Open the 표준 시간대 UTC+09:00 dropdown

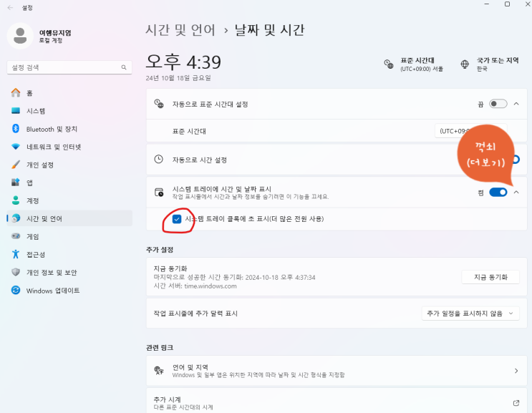(458, 131)
